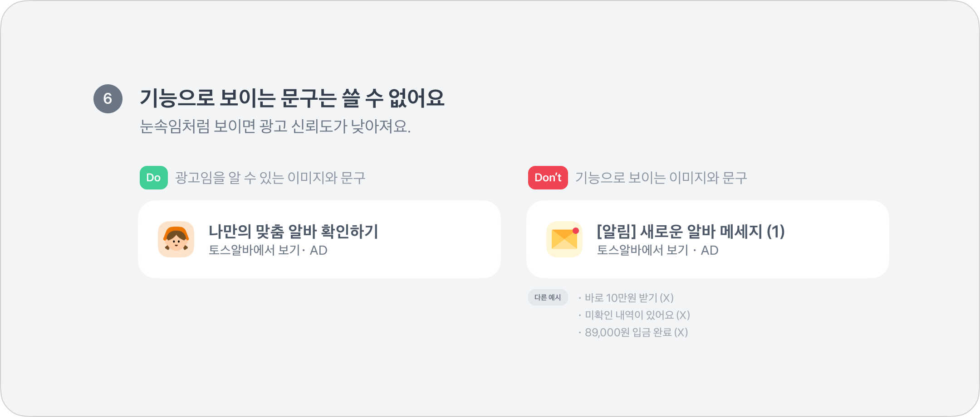Click the 다른 예시 tag
The image size is (980, 417).
[x=548, y=297]
